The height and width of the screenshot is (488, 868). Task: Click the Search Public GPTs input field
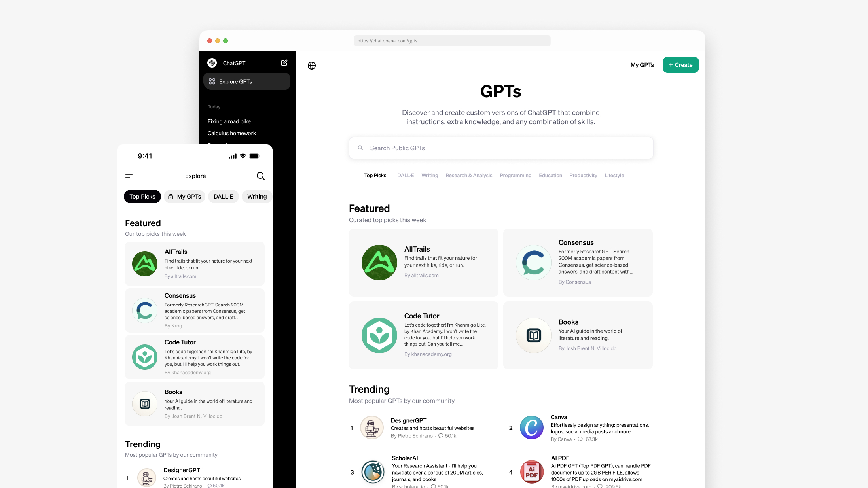coord(500,148)
